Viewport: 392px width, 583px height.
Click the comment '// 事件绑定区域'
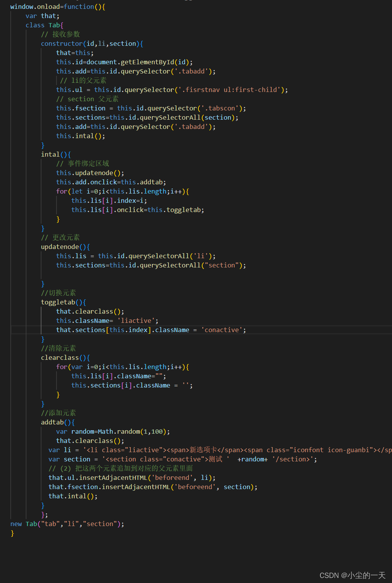pyautogui.click(x=83, y=164)
